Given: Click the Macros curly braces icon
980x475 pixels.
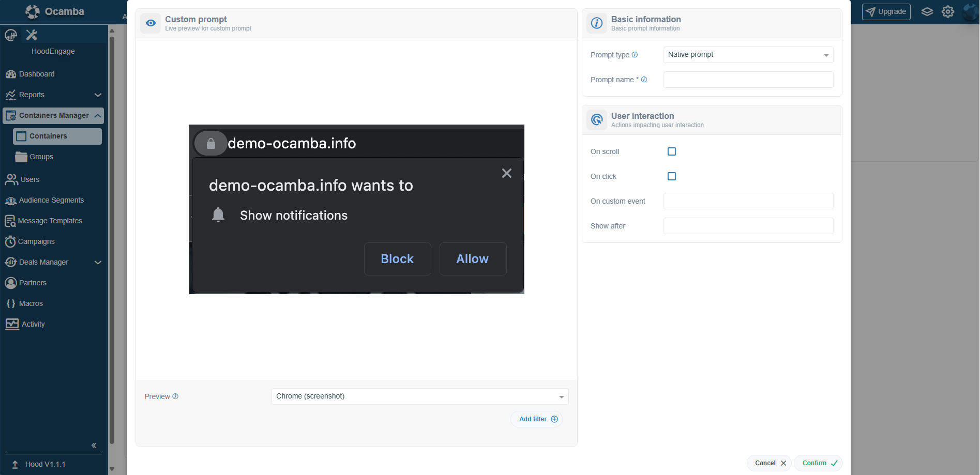Looking at the screenshot, I should 11,303.
